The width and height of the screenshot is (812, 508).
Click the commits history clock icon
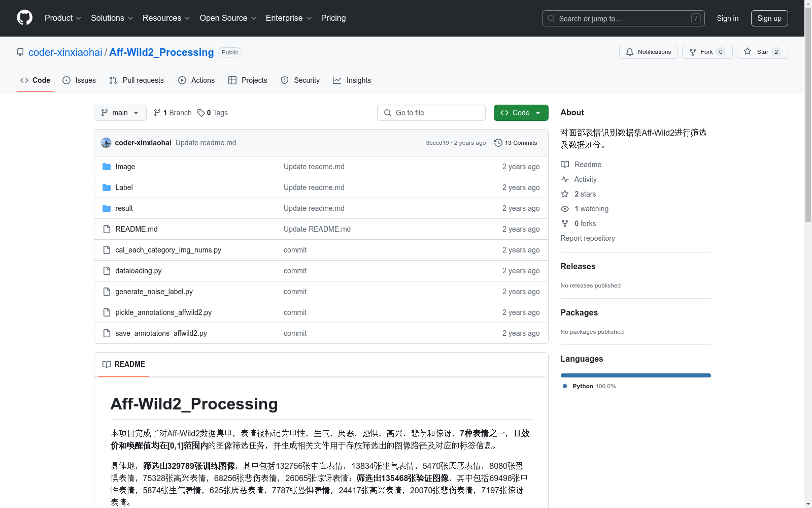pyautogui.click(x=498, y=143)
